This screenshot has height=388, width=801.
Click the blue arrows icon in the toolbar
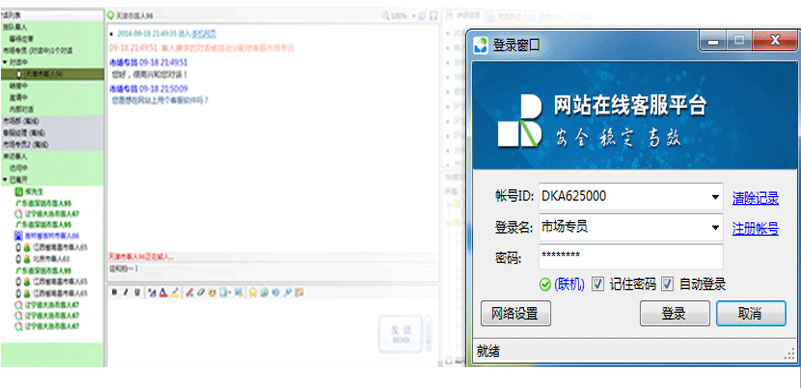[x=275, y=293]
